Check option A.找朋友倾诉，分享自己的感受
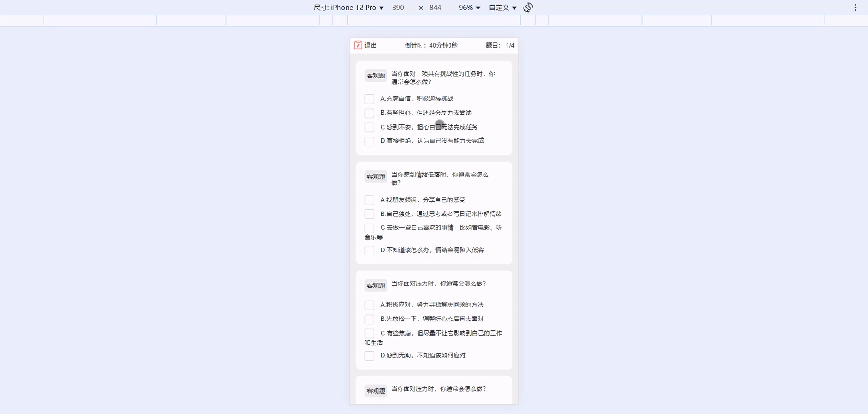The image size is (868, 414). click(x=369, y=200)
